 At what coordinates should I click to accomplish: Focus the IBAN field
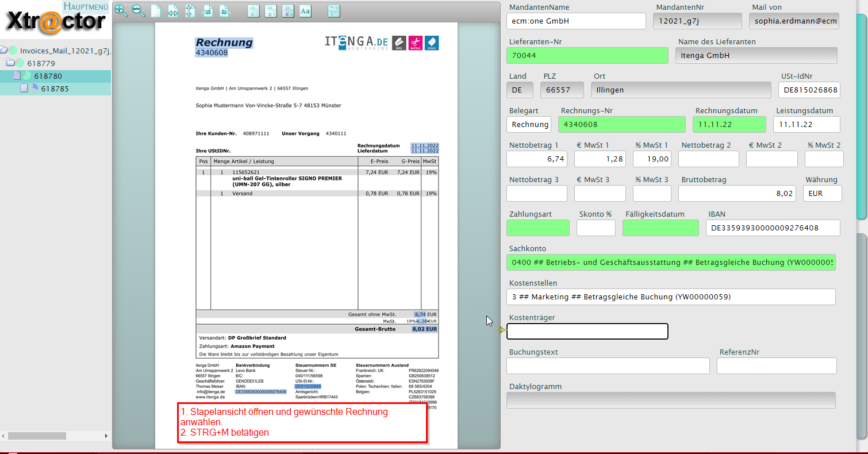coord(773,228)
